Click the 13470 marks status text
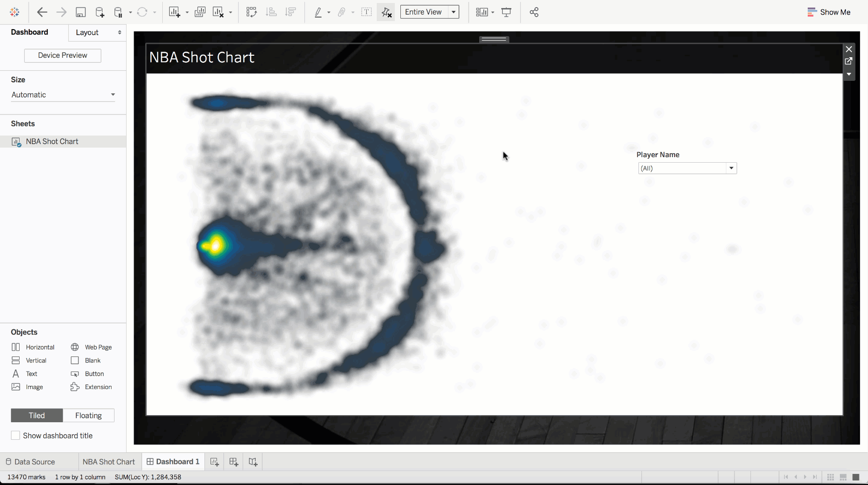This screenshot has height=485, width=868. point(27,477)
